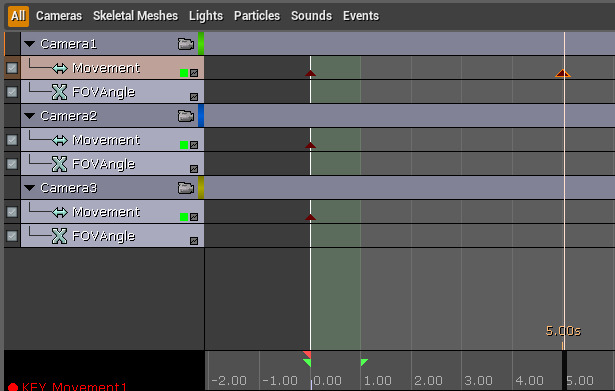
Task: Toggle Camera2 Movement curve editor icon
Action: 194,145
